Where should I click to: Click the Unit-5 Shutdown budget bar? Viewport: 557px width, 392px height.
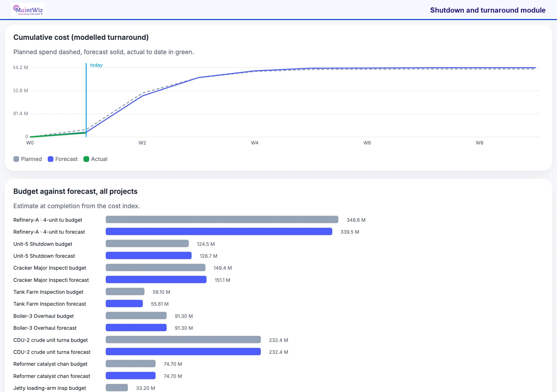click(x=147, y=243)
